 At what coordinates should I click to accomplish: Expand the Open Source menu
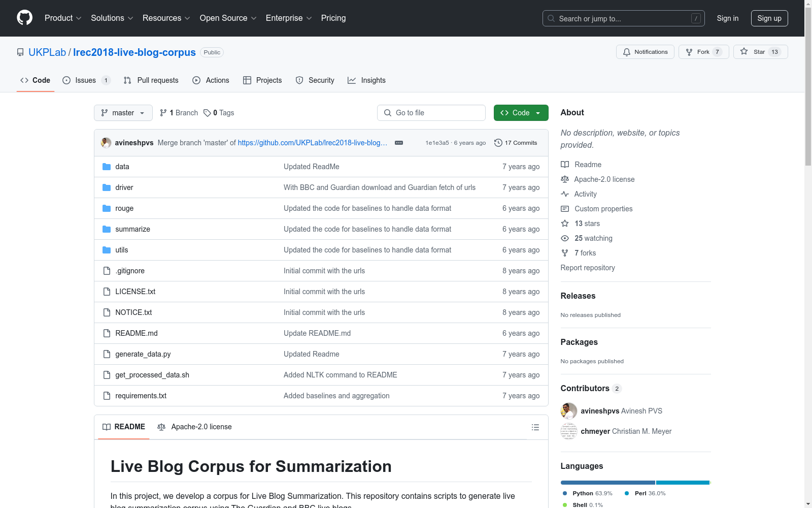[228, 18]
